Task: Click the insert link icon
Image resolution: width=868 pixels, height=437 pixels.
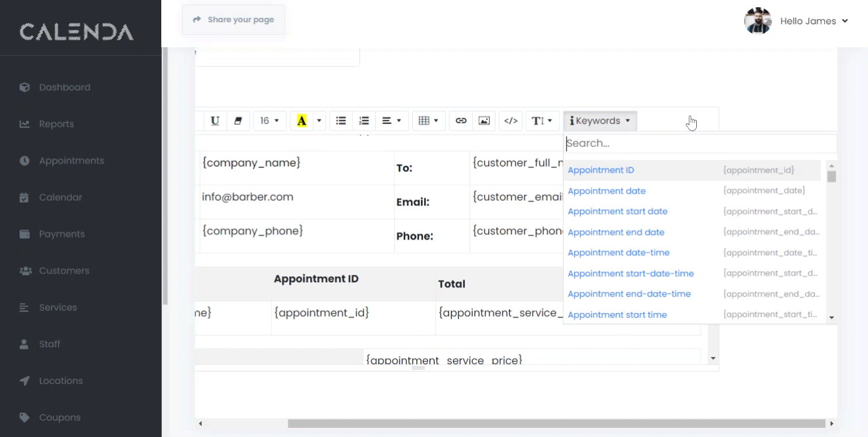Action: [x=461, y=121]
